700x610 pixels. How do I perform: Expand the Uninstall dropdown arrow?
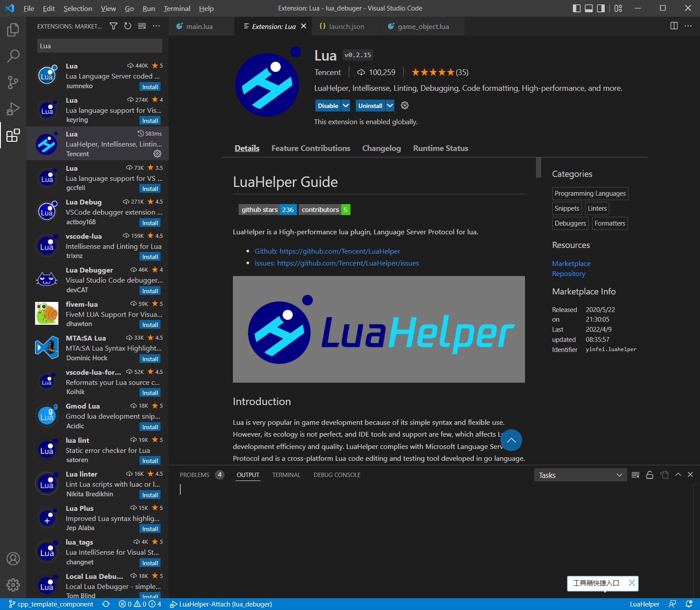(389, 106)
